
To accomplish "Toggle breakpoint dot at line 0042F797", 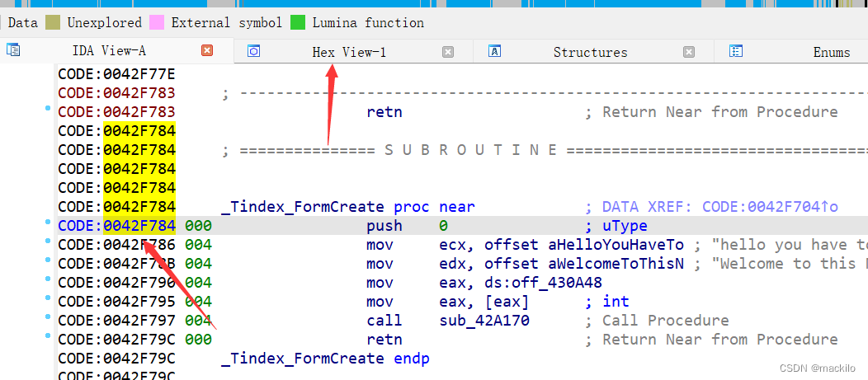I will tap(48, 317).
